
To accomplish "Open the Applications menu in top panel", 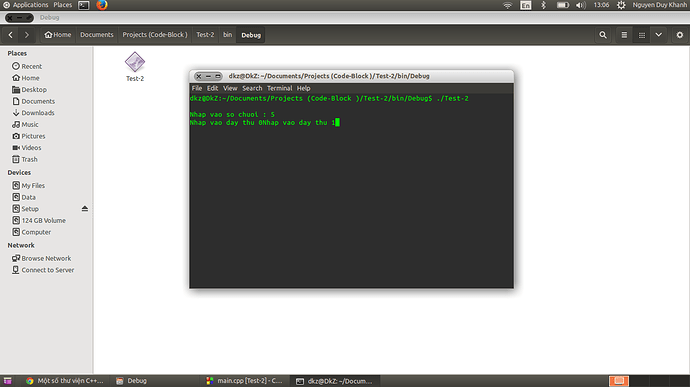I will click(26, 5).
